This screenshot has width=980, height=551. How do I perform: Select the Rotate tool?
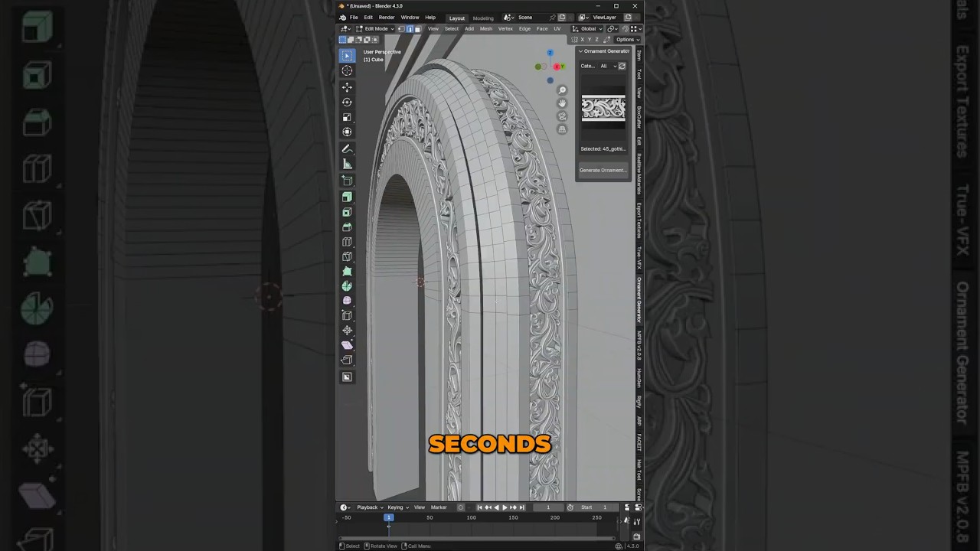[x=347, y=102]
